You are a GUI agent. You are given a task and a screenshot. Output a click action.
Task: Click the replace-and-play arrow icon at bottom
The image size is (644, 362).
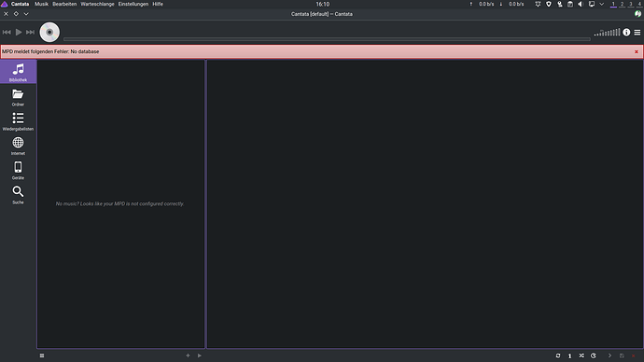[200, 355]
